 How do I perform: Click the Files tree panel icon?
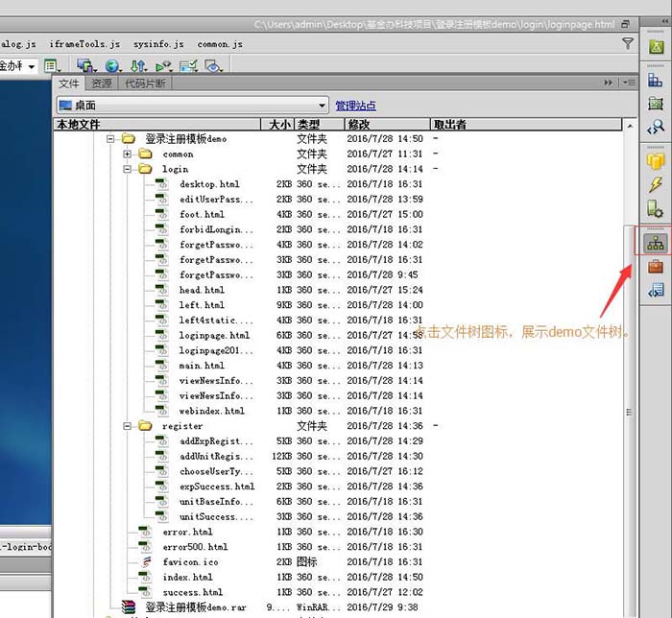point(656,243)
